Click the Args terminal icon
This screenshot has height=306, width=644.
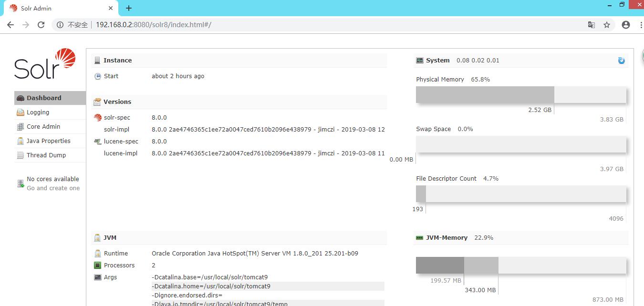[x=97, y=277]
